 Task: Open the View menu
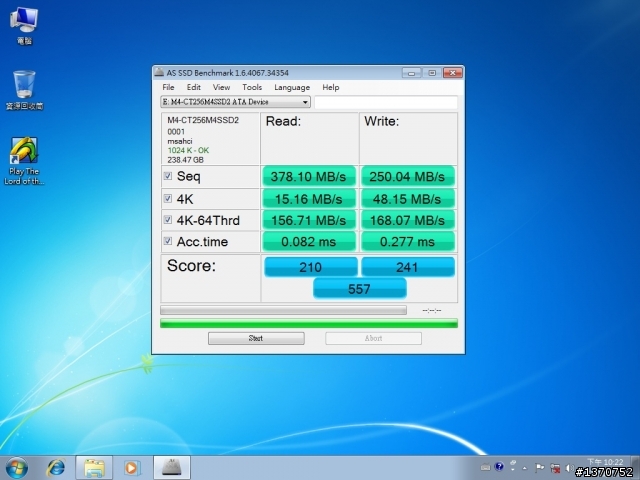[x=221, y=87]
